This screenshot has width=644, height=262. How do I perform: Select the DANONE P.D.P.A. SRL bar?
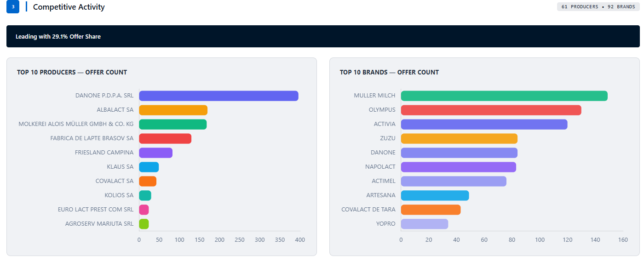218,96
